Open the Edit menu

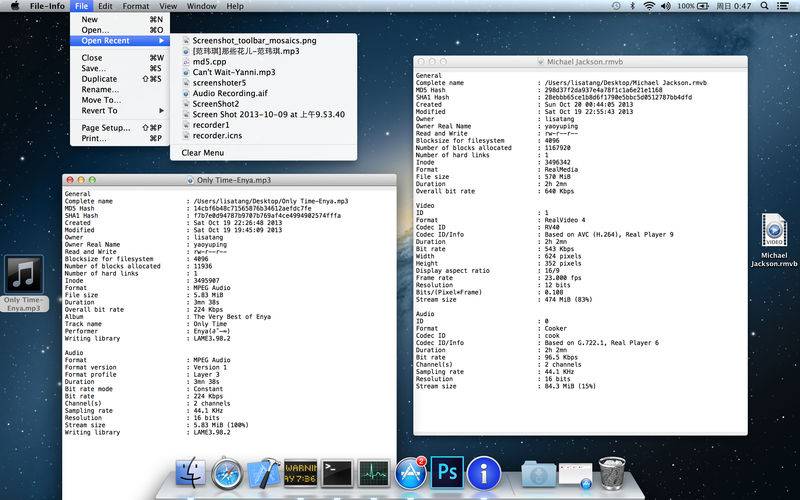tap(105, 6)
